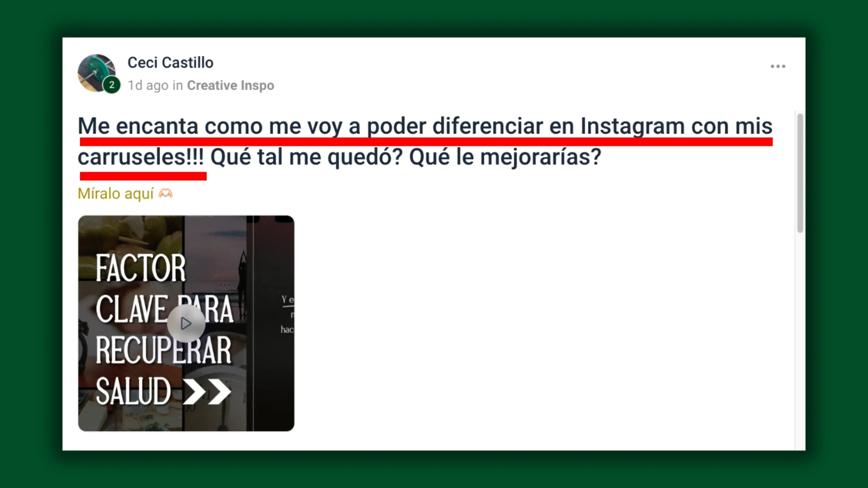Open the Ceci Castillo author name
The image size is (868, 488).
point(170,62)
